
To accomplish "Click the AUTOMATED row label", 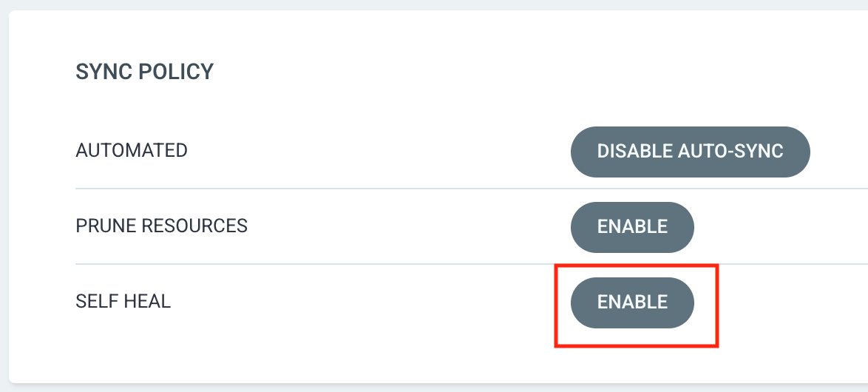I will (132, 151).
